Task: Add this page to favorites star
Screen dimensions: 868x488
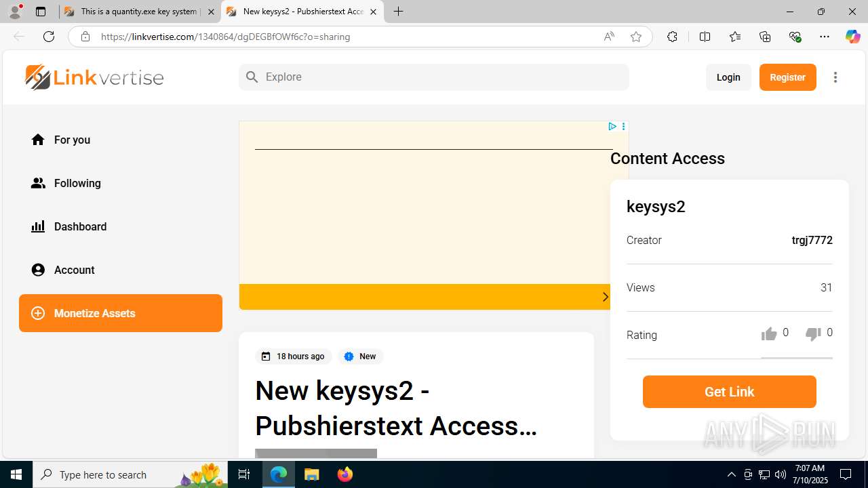Action: tap(636, 37)
